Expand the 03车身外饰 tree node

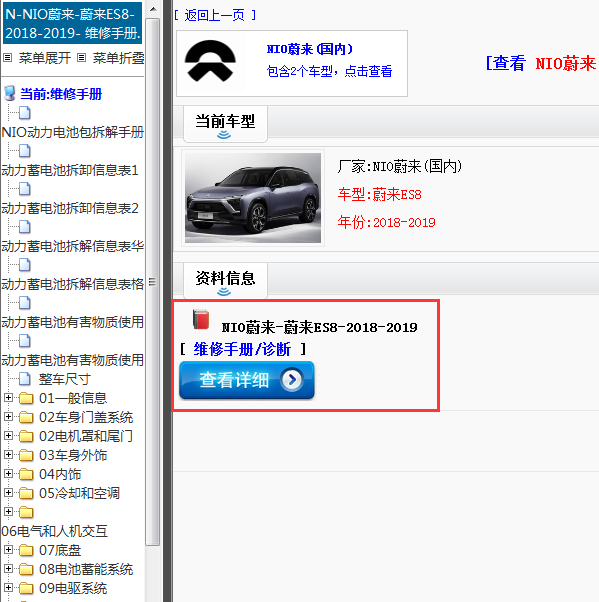click(x=8, y=455)
